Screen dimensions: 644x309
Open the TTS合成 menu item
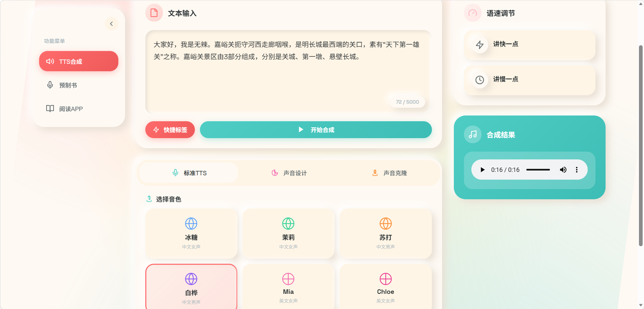pos(79,61)
